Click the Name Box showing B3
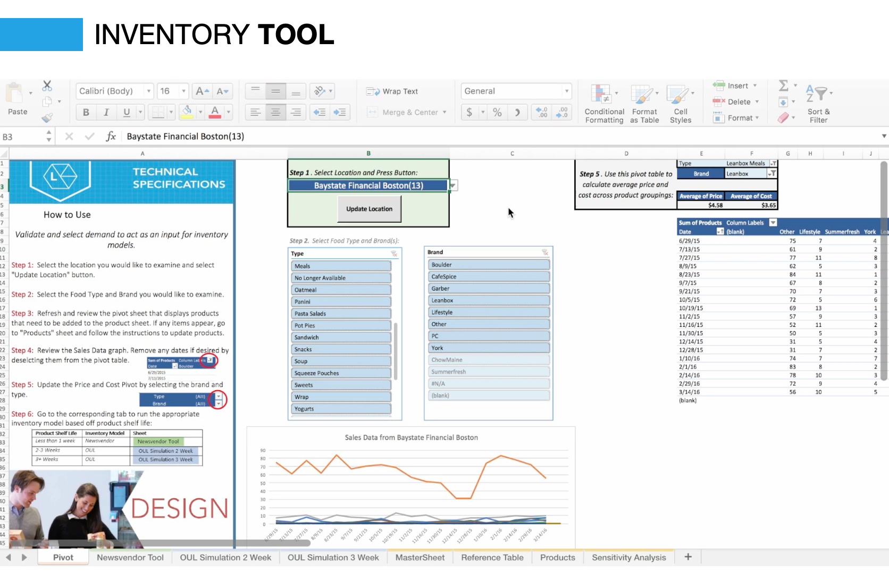The height and width of the screenshot is (588, 889). [22, 137]
